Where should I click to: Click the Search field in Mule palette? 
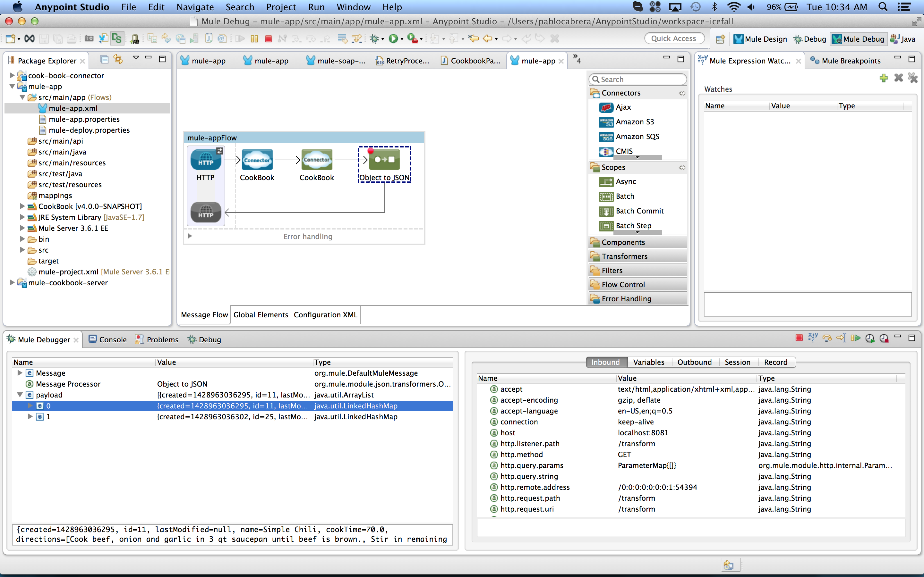click(637, 79)
